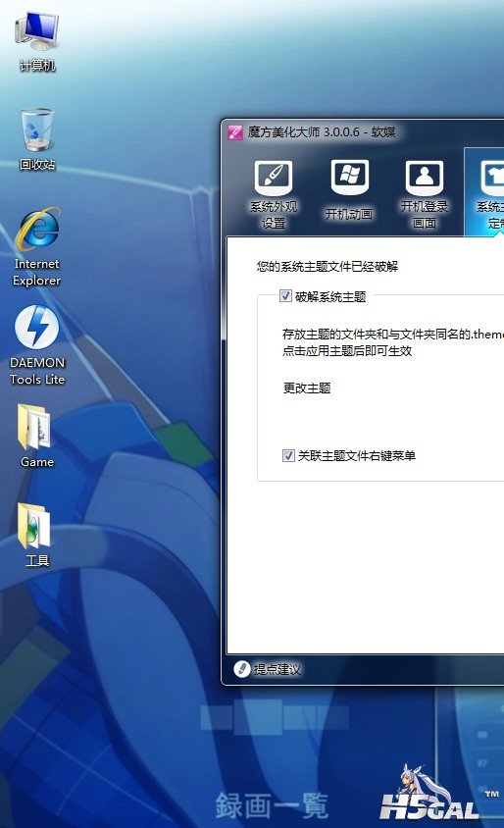
Task: Toggle the 破解系统主题 checkbox
Action: pos(285,295)
